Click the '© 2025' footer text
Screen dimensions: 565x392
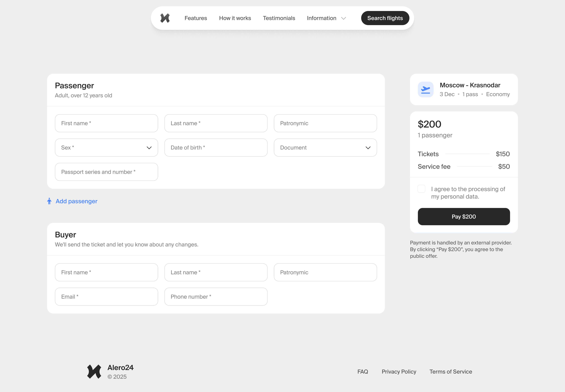(117, 377)
